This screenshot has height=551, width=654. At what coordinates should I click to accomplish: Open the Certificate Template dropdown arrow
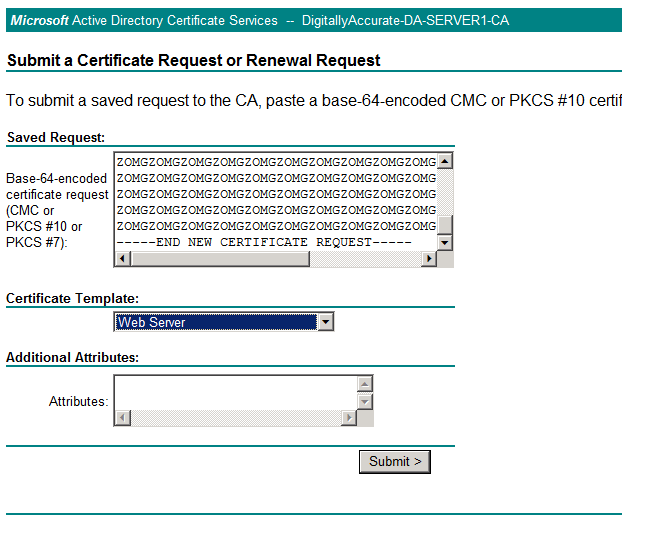pyautogui.click(x=325, y=322)
